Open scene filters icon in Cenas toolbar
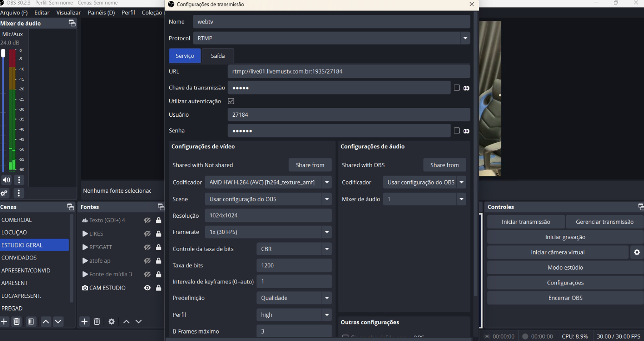 click(x=31, y=322)
